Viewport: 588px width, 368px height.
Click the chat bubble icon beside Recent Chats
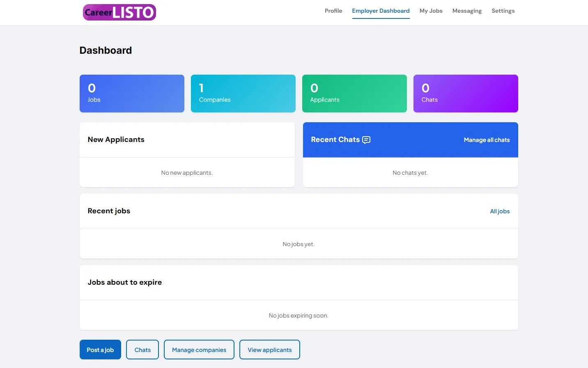[366, 140]
